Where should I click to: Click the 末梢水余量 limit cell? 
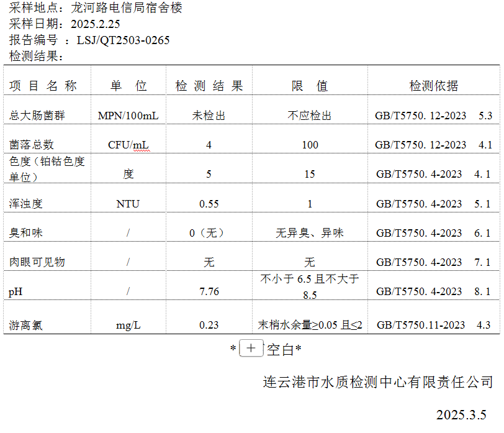pyautogui.click(x=310, y=325)
